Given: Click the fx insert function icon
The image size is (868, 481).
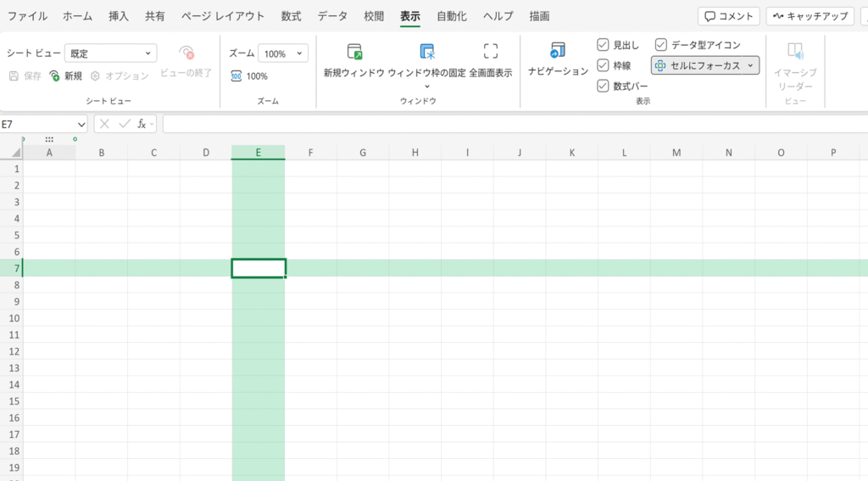Looking at the screenshot, I should 142,124.
